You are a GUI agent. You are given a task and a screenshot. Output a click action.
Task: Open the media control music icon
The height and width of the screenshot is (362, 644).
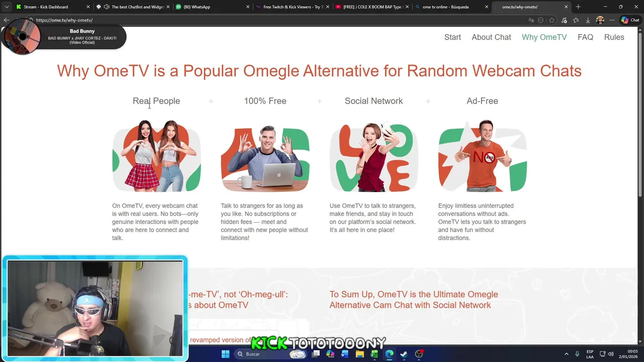coord(564,20)
